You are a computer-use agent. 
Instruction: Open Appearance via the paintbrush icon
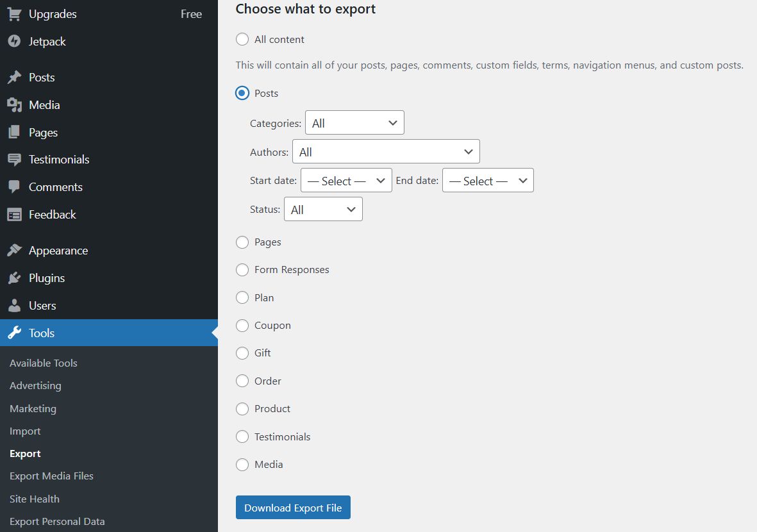tap(14, 250)
